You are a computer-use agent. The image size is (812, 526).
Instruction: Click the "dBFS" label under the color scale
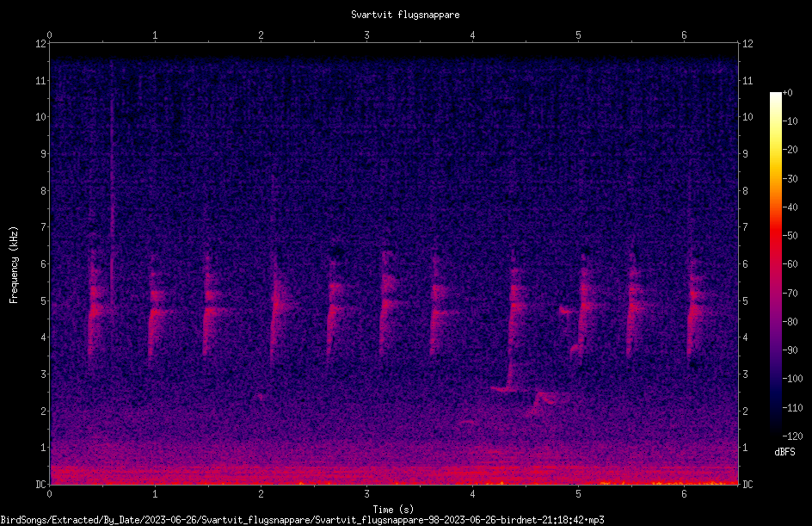point(784,452)
